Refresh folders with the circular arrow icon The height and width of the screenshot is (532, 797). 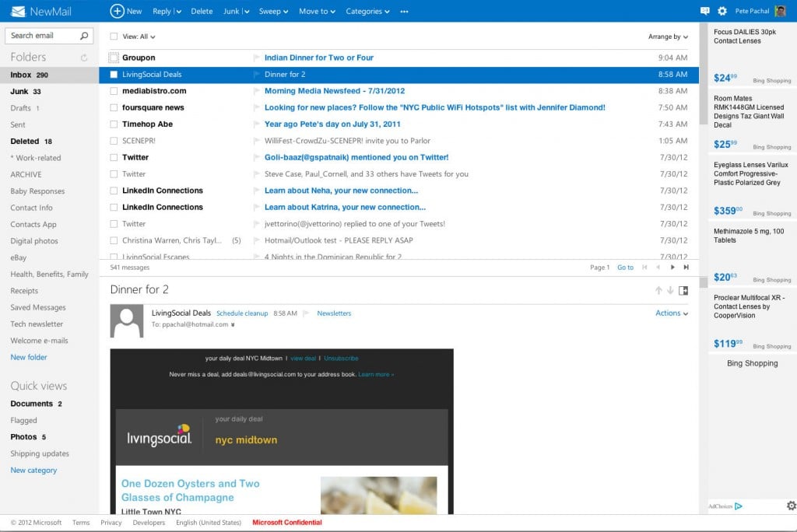(84, 58)
